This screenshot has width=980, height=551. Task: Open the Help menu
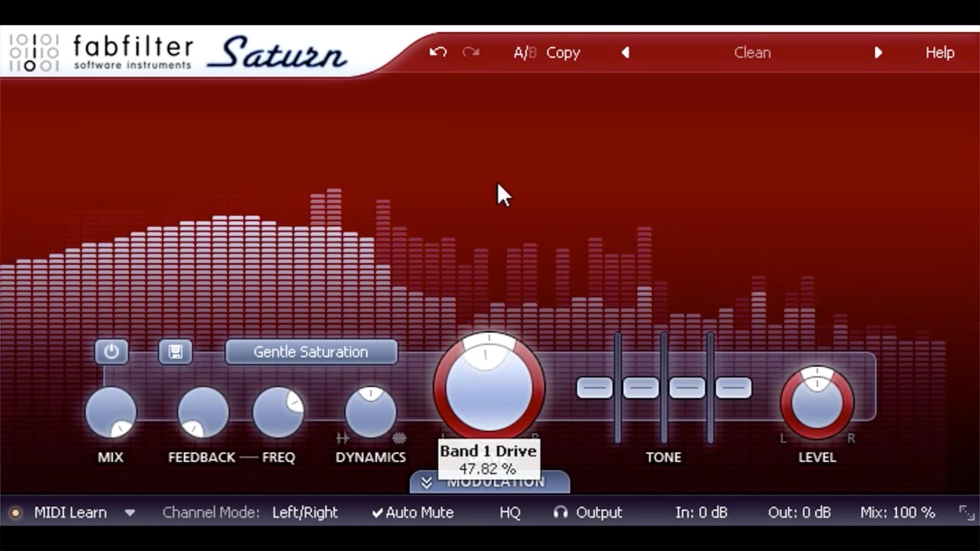(940, 53)
